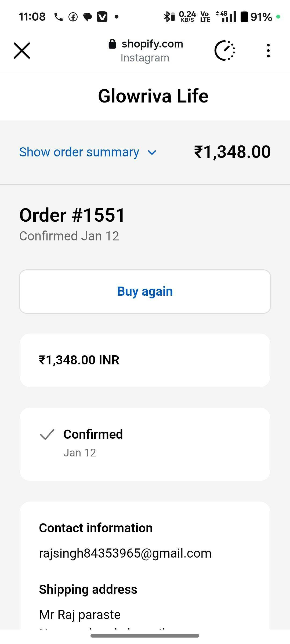Viewport: 290px width, 644px height.
Task: Tap the contact email address
Action: tap(125, 553)
